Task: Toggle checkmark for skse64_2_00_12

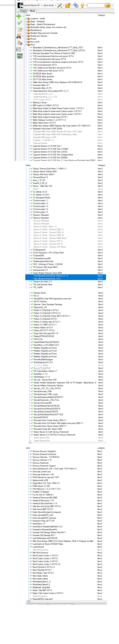Action: tap(31, 183)
